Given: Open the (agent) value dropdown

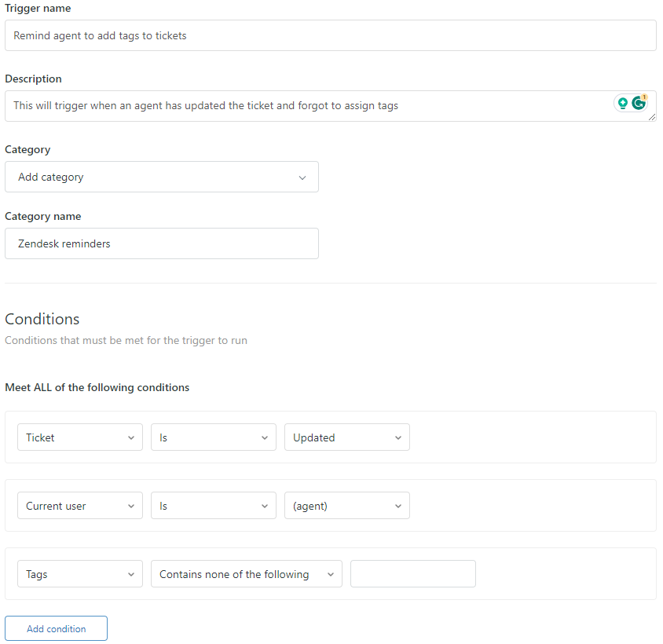Looking at the screenshot, I should coord(346,505).
